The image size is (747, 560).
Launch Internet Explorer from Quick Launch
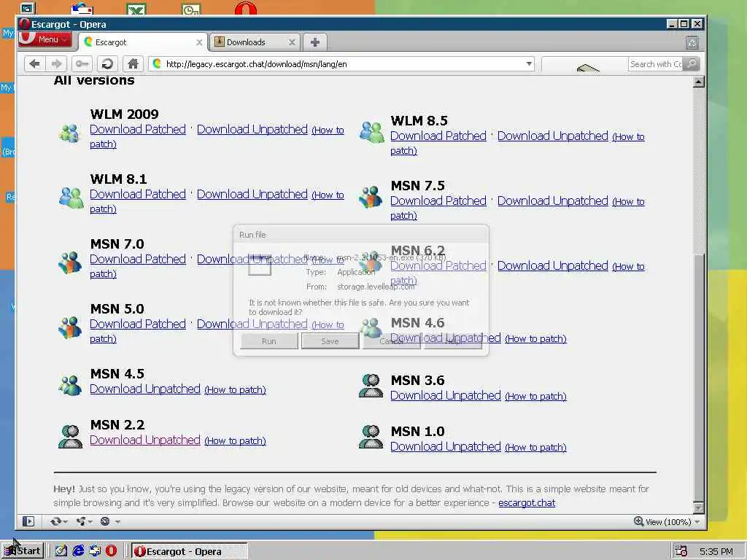point(77,551)
